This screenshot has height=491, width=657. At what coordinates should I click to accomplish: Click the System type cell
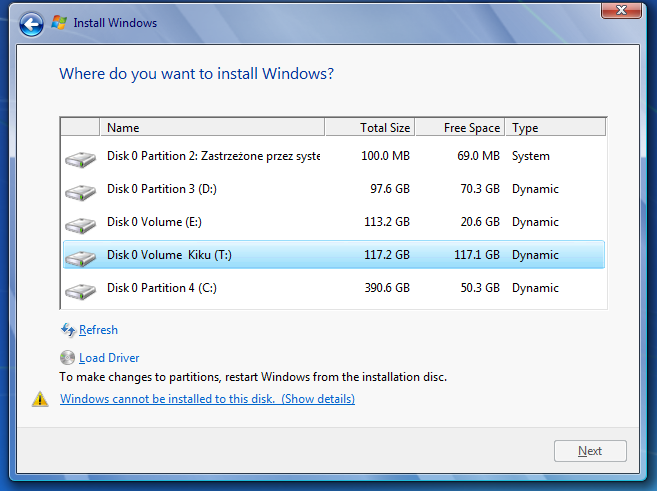531,156
